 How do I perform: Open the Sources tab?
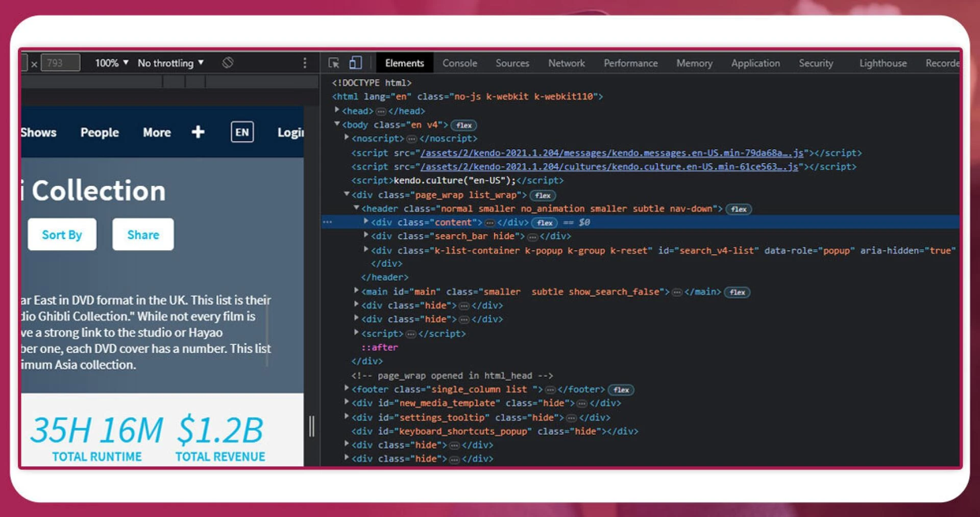coord(512,63)
